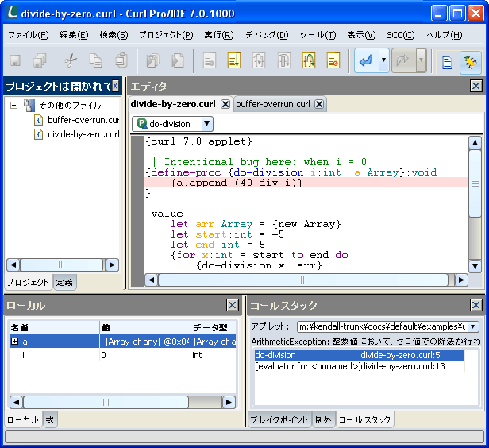Close the エディタ panel
The height and width of the screenshot is (448, 489).
click(476, 86)
